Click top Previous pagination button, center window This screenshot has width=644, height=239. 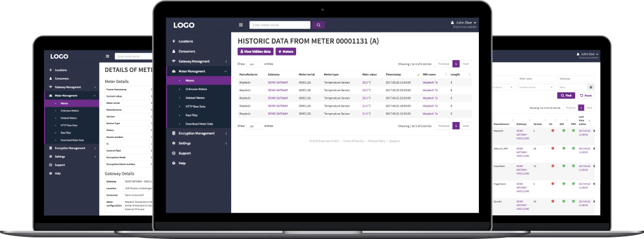click(444, 64)
